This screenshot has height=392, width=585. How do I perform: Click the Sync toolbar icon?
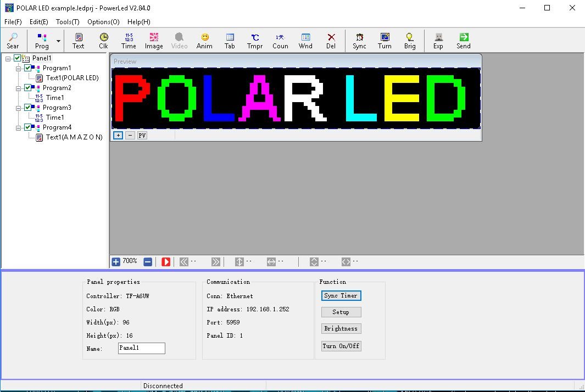click(359, 40)
